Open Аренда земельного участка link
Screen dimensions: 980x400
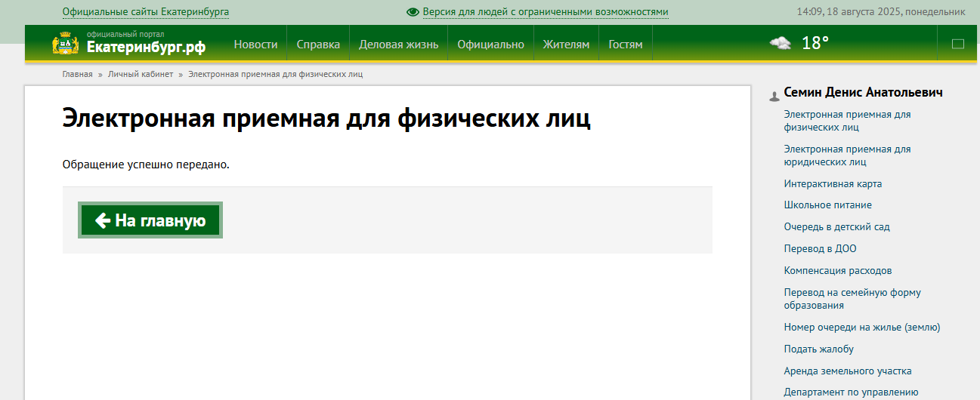(848, 371)
